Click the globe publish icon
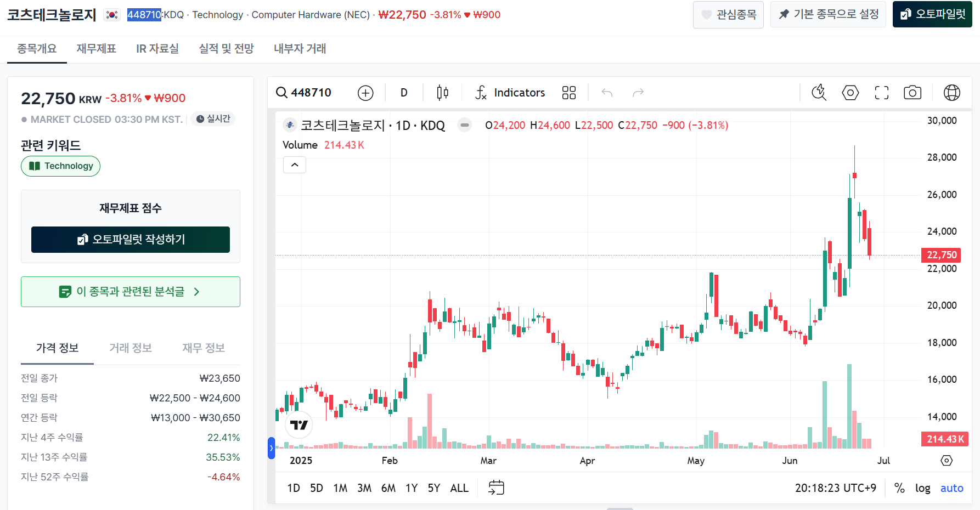Screen dimensions: 980x510 952,93
